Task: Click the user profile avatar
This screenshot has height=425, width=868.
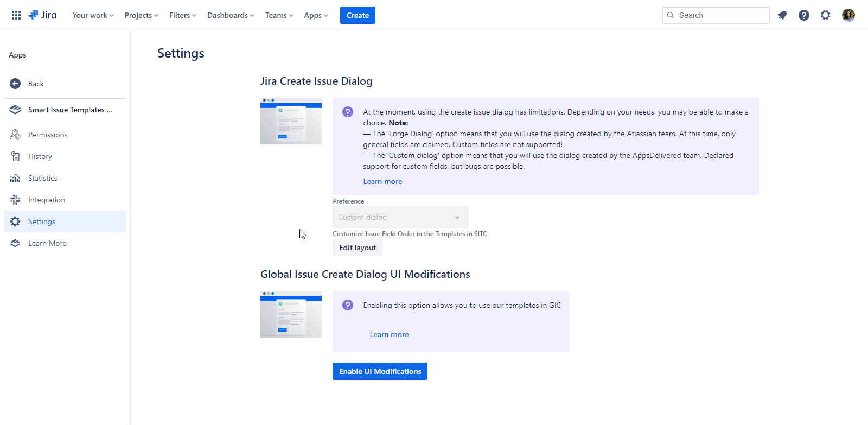Action: pos(848,15)
